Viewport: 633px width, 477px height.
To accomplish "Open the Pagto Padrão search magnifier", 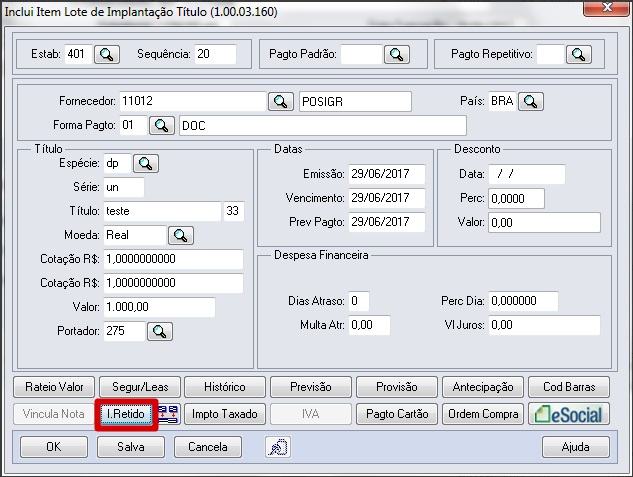I will [x=397, y=54].
